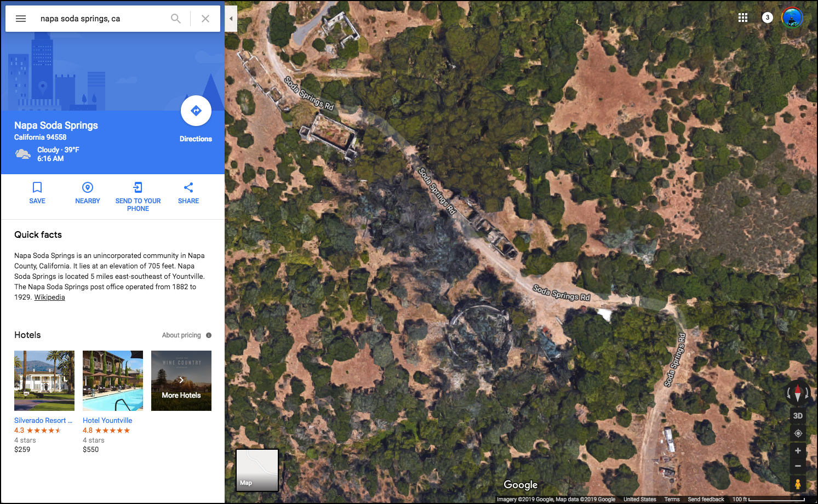Zoom in on the map

pos(798,451)
